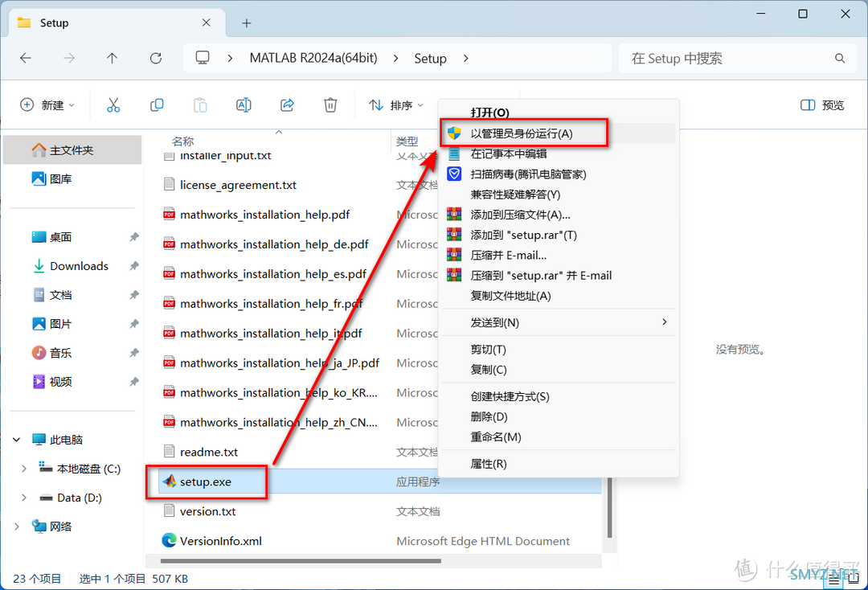
Task: Sort by Name (名称) column header
Action: (x=182, y=141)
